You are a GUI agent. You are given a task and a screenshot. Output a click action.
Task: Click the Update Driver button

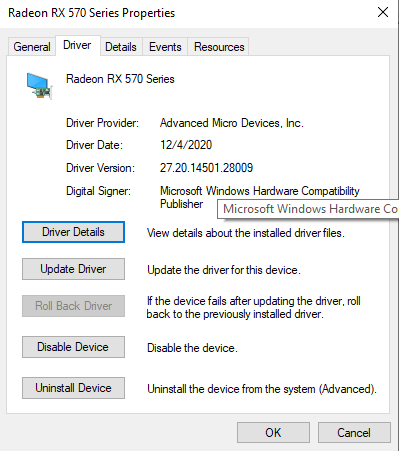click(73, 269)
